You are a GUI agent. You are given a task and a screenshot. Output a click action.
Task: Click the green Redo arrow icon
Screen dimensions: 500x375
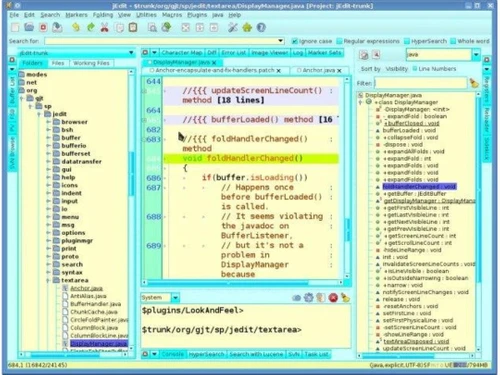(91, 27)
